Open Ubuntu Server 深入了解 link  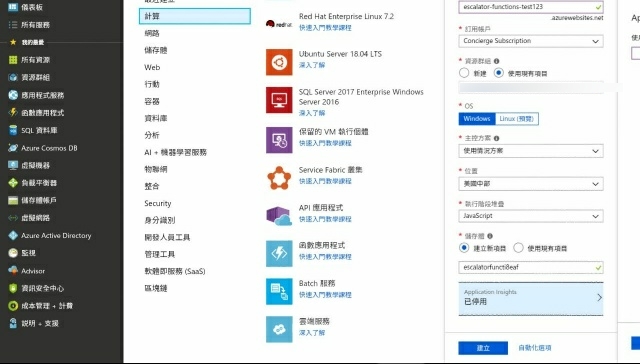coord(312,65)
